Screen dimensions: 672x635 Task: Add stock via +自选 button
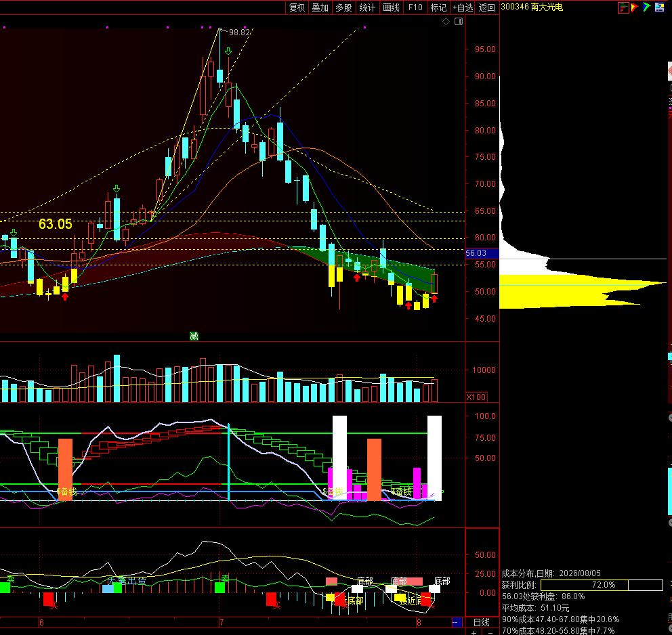pos(463,7)
